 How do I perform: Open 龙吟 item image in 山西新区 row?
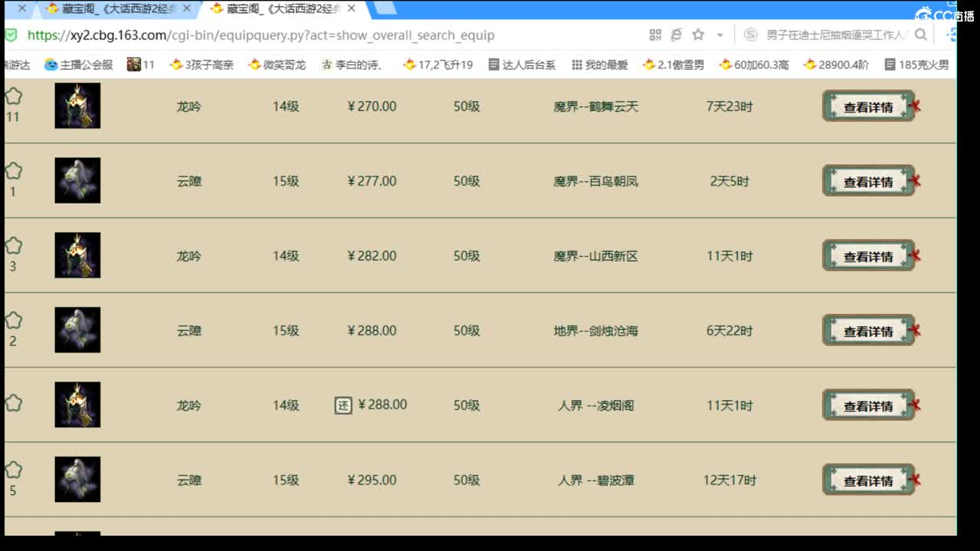click(77, 255)
